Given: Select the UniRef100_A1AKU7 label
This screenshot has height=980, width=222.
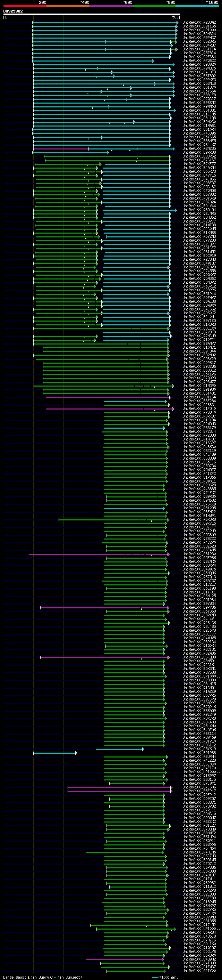Looking at the screenshot, I should coord(199,439).
